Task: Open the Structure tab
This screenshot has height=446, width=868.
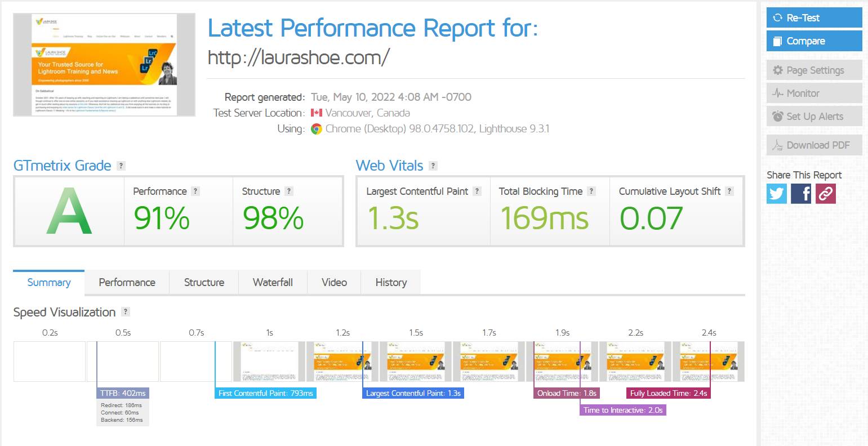Action: (204, 282)
